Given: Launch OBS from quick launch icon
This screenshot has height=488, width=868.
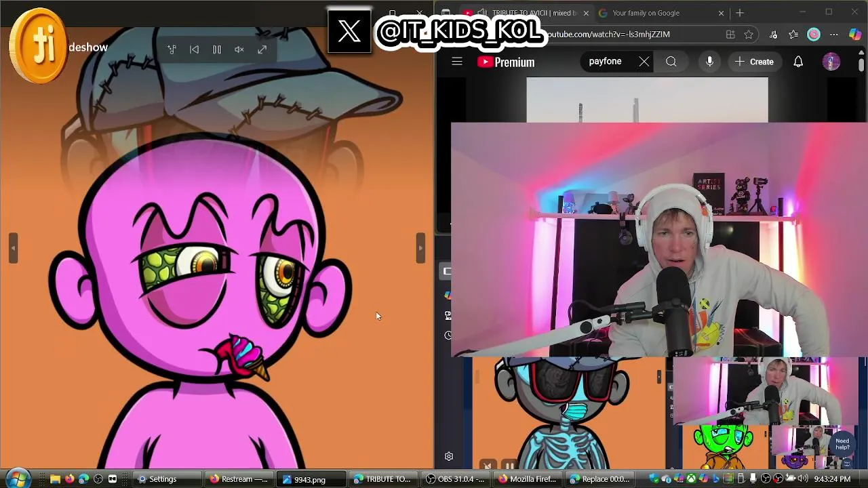Looking at the screenshot, I should click(x=98, y=479).
